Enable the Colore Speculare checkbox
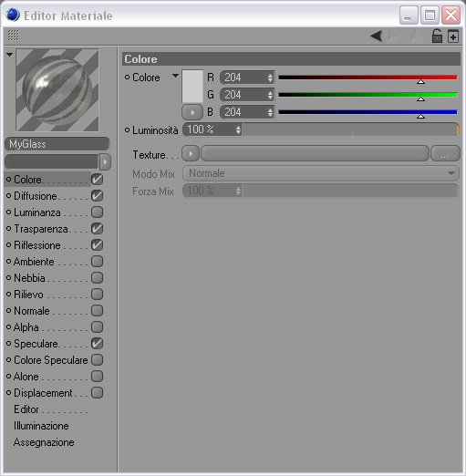466x476 pixels. coord(97,360)
